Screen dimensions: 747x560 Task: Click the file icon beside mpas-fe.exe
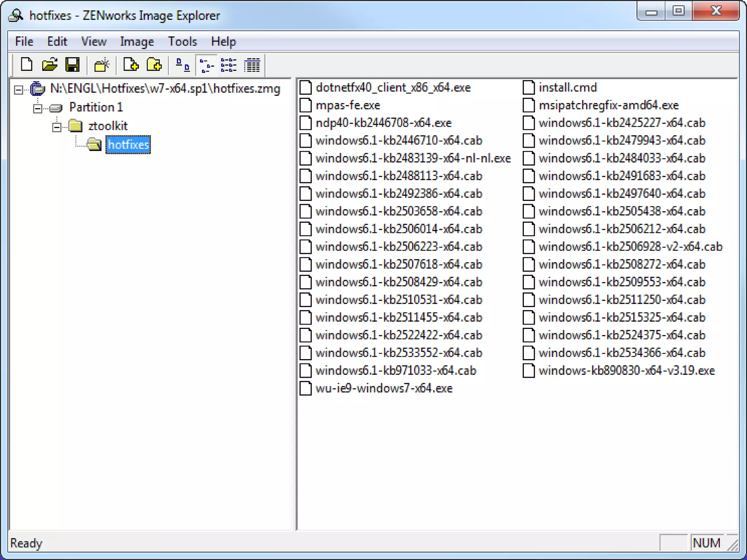pyautogui.click(x=306, y=105)
